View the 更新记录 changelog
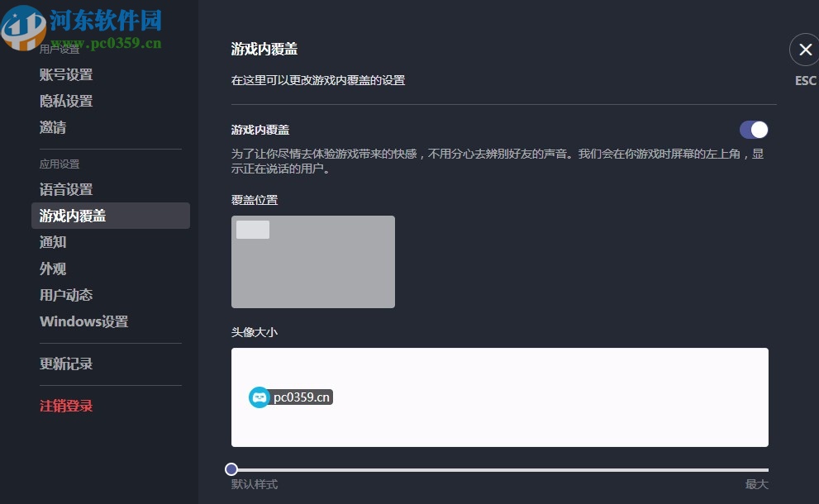This screenshot has height=504, width=819. tap(66, 364)
